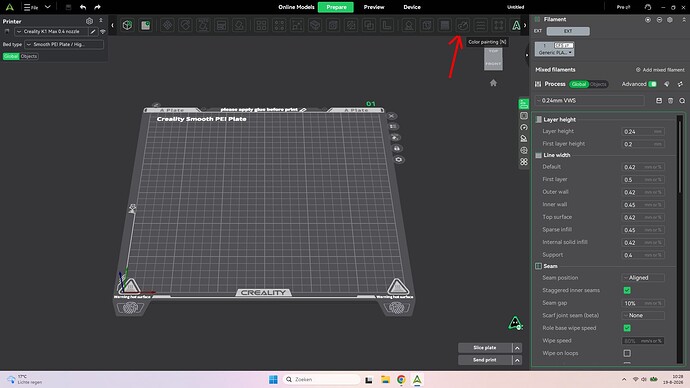The height and width of the screenshot is (388, 690).
Task: Edit the Creality K1 Max printer preset
Action: [x=93, y=32]
